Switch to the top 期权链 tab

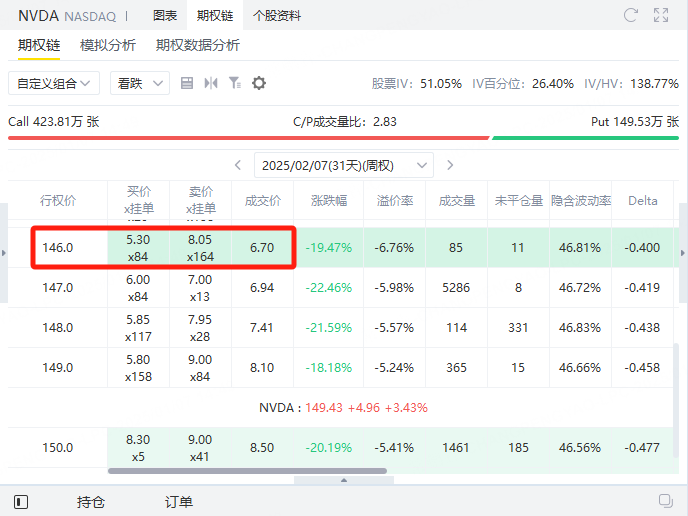215,16
